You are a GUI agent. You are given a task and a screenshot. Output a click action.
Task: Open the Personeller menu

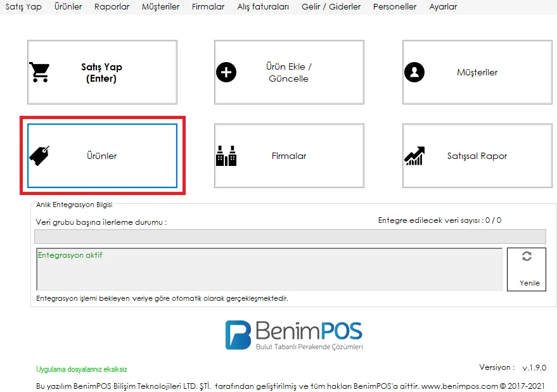click(x=395, y=7)
